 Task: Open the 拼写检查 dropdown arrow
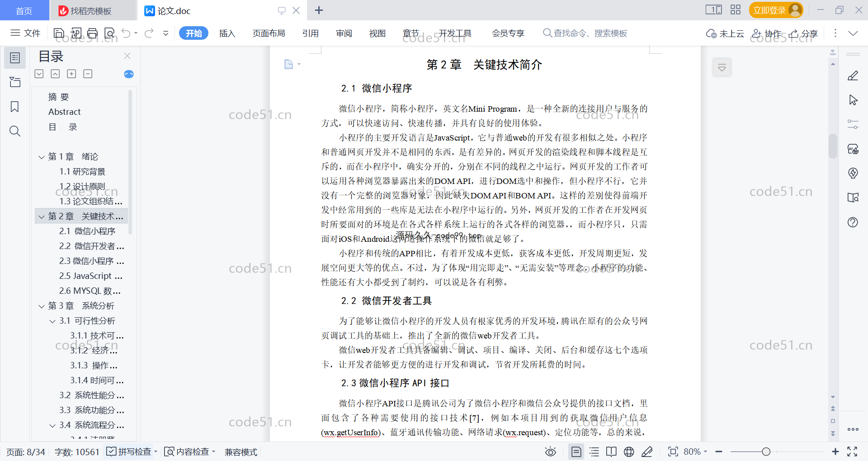coord(156,452)
